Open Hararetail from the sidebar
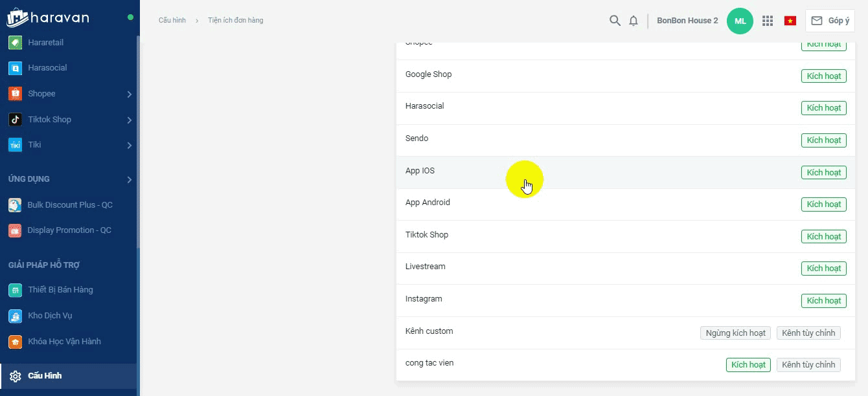The height and width of the screenshot is (396, 868). (45, 43)
